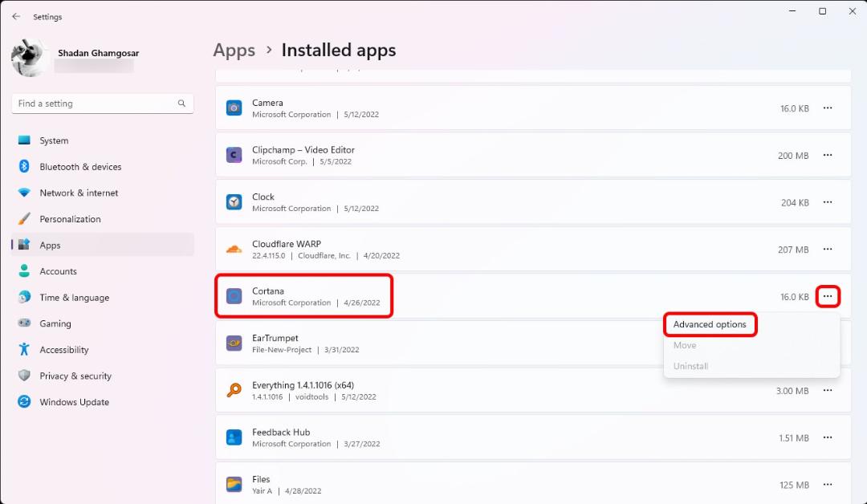Image resolution: width=867 pixels, height=504 pixels.
Task: Click the user profile avatar picture
Action: tap(30, 58)
